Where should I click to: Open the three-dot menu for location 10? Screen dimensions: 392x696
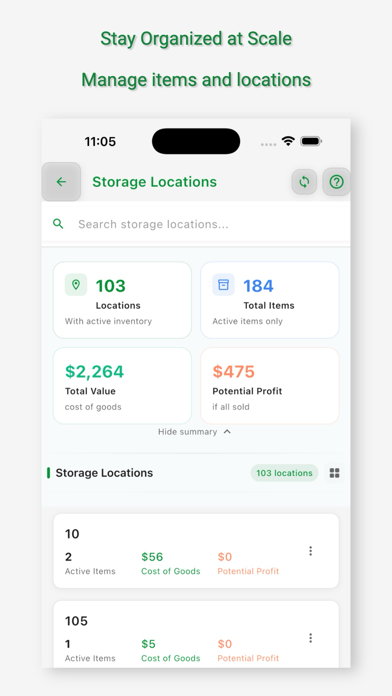311,551
